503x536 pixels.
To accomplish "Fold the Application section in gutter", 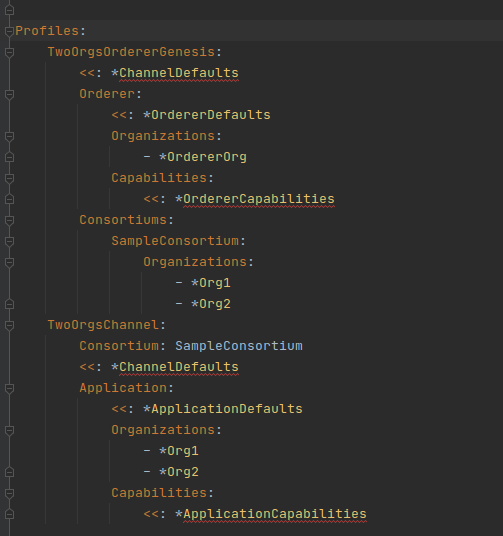I will (x=10, y=388).
